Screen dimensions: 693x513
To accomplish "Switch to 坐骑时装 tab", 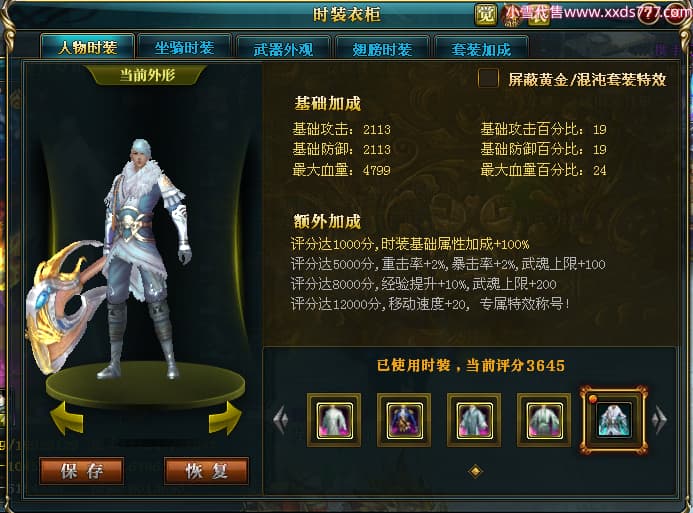I will [184, 47].
